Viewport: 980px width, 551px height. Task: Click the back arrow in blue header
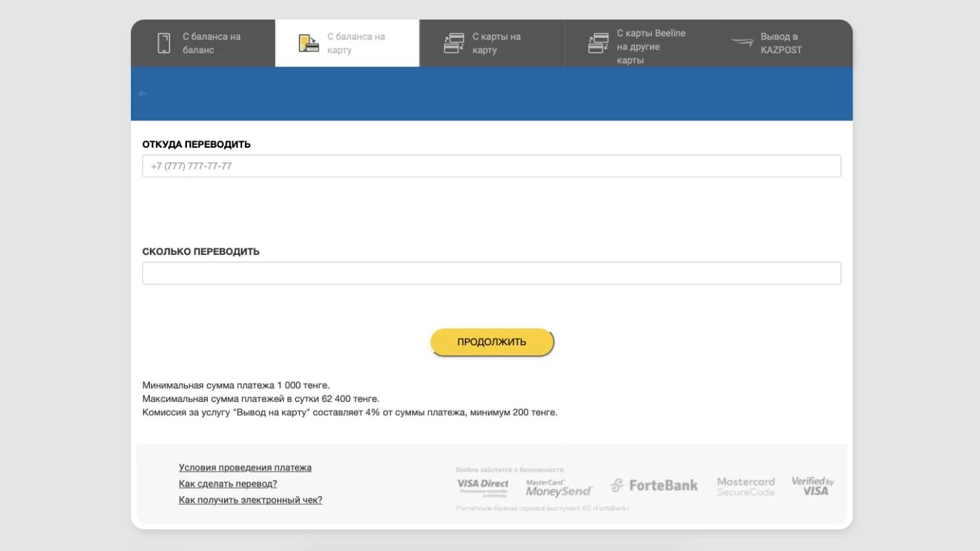click(143, 94)
